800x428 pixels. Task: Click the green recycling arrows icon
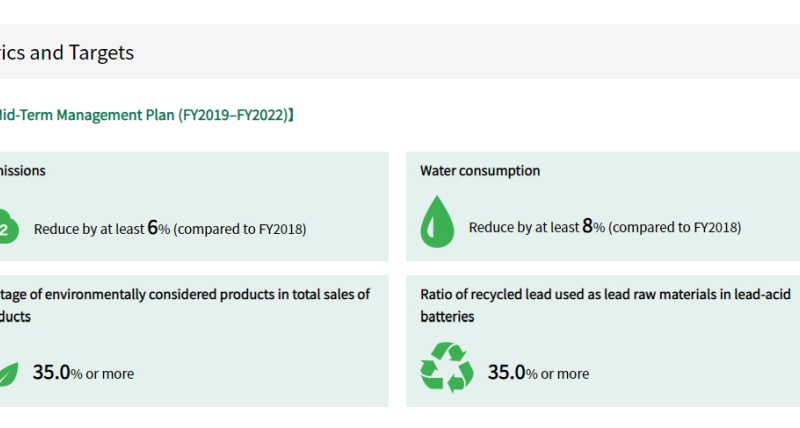[447, 367]
